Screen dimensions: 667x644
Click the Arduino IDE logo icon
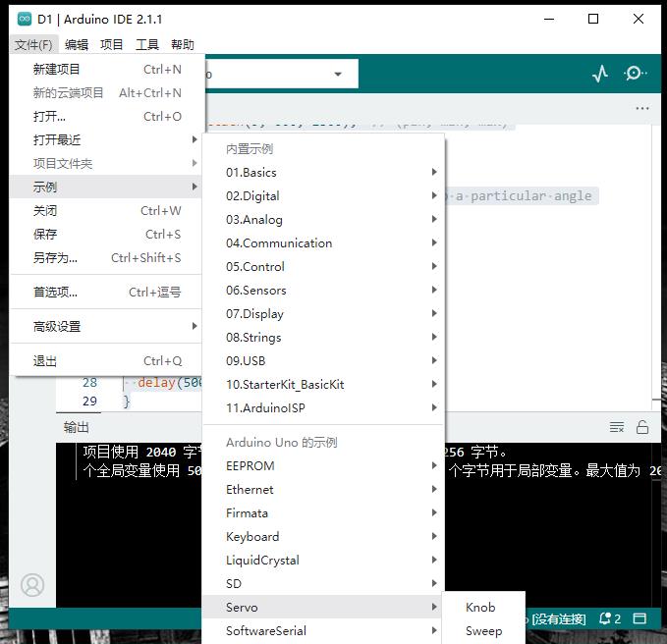25,19
